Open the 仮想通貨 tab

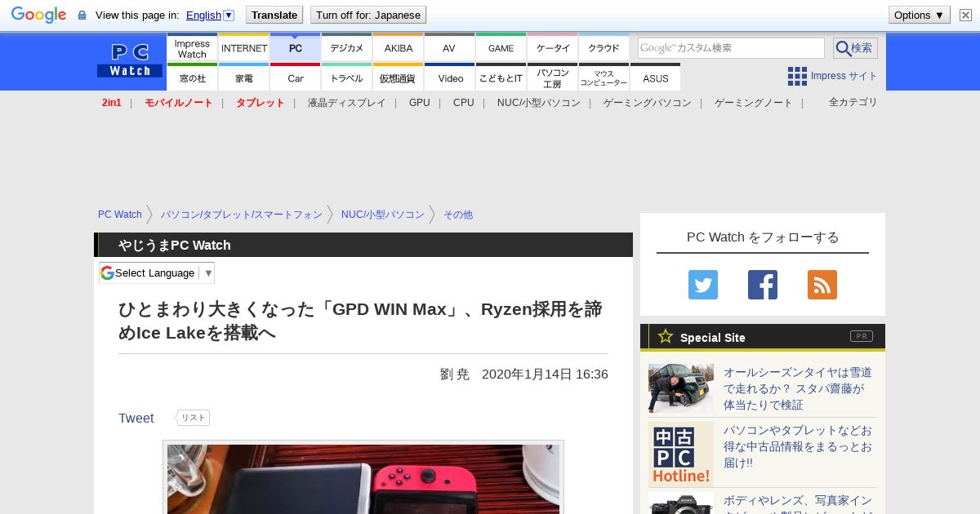coord(399,78)
